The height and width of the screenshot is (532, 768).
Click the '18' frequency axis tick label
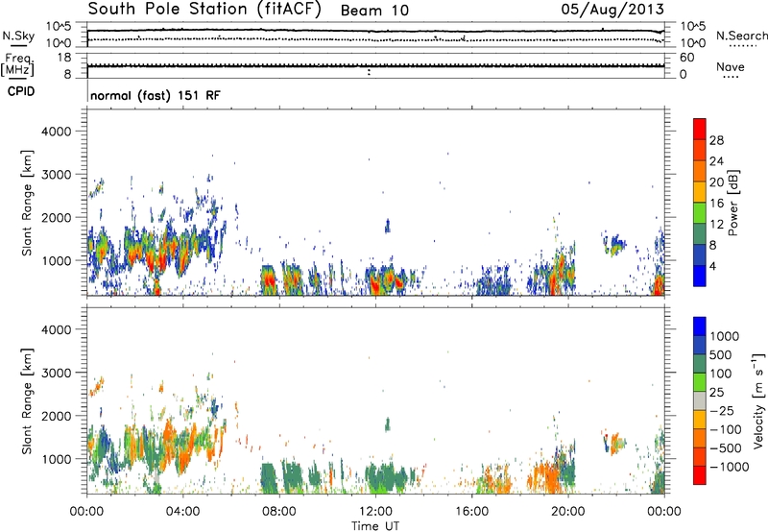click(x=64, y=58)
